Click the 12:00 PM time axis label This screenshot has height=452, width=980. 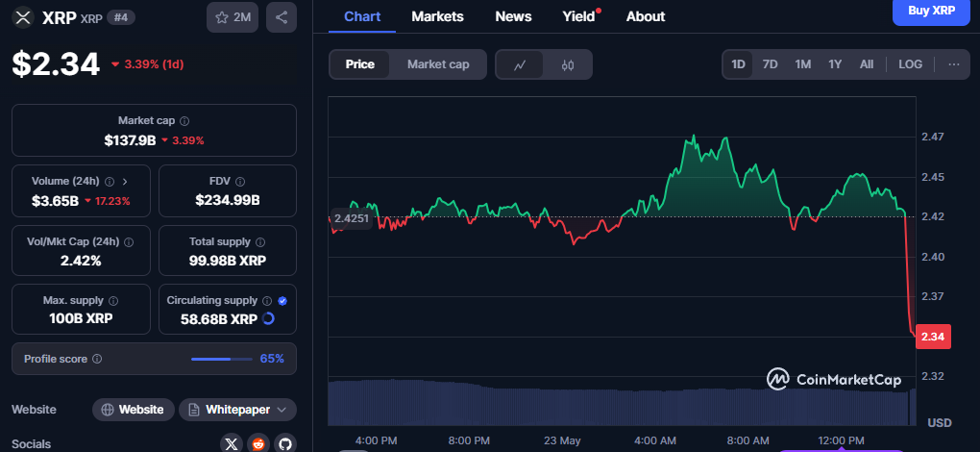tap(840, 440)
